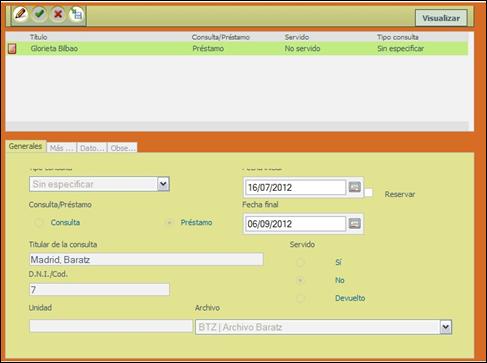The height and width of the screenshot is (363, 487).
Task: Open calendar picker for Fecha final
Action: [x=355, y=224]
